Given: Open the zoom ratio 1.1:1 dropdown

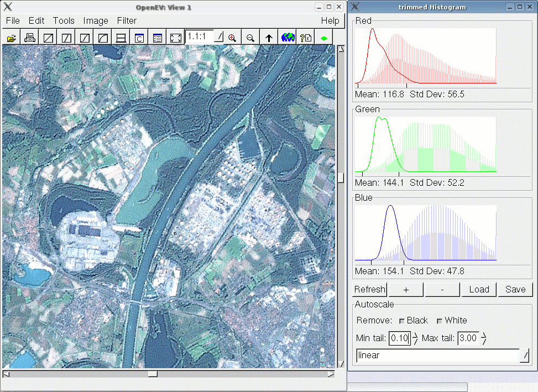Looking at the screenshot, I should click(x=219, y=37).
